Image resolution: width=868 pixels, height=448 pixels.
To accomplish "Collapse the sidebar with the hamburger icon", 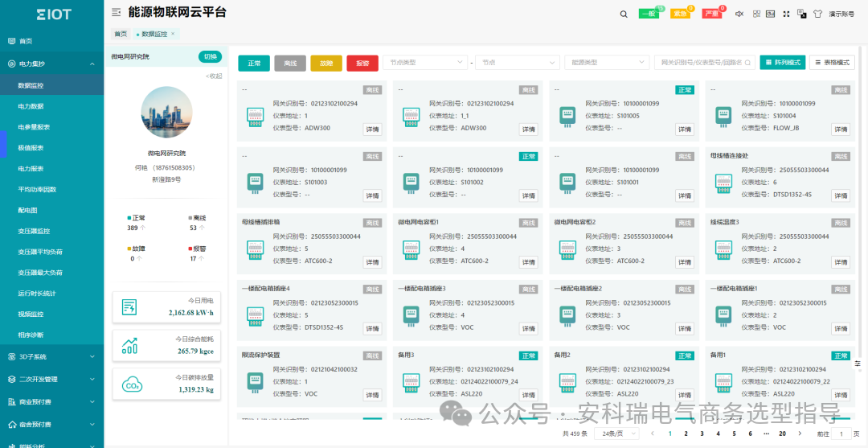I will coord(116,12).
